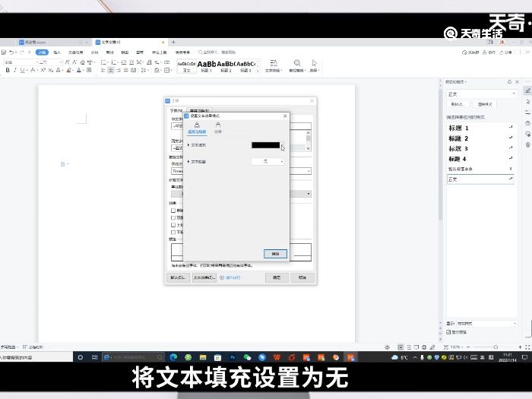Click the font color A icon
The image size is (532, 399).
(x=79, y=70)
